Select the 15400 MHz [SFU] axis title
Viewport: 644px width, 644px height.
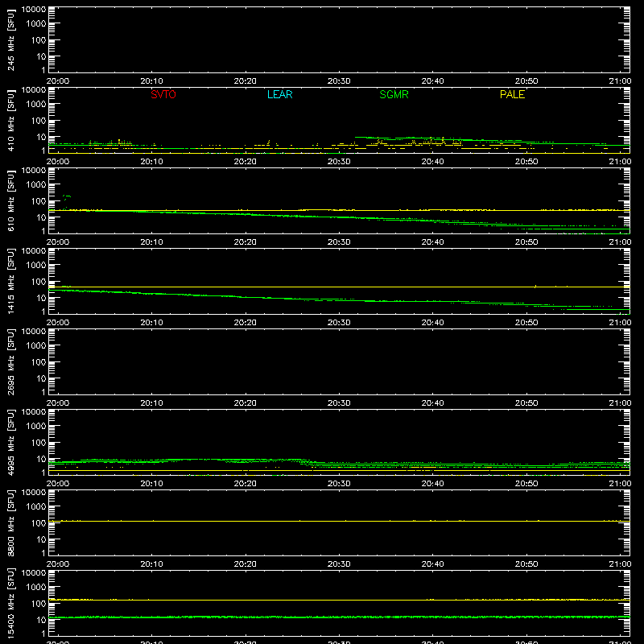(x=11, y=603)
